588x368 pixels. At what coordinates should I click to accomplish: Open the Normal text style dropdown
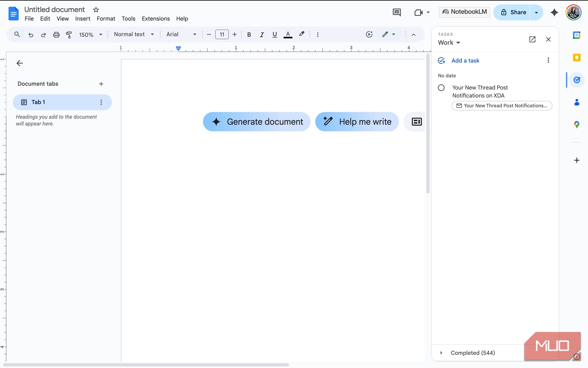tap(134, 34)
